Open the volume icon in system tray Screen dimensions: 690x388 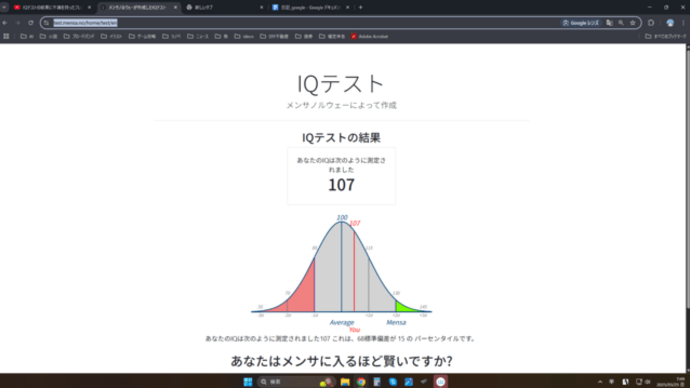tap(648, 382)
